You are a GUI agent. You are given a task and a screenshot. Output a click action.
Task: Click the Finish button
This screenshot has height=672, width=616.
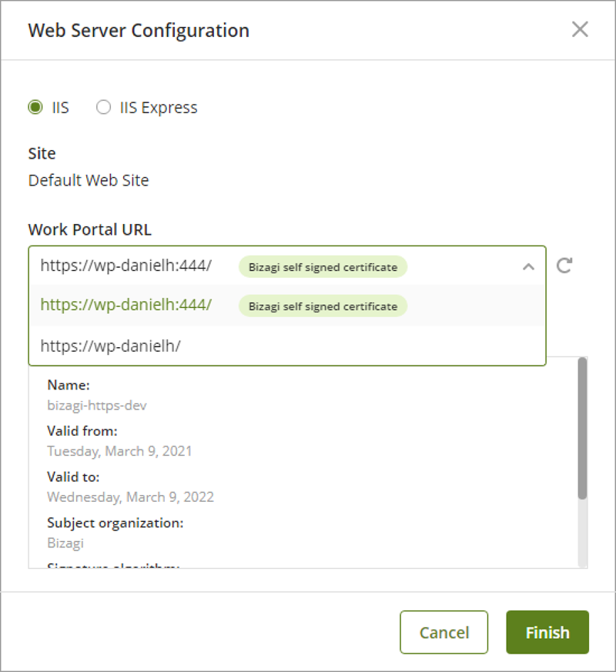[547, 632]
